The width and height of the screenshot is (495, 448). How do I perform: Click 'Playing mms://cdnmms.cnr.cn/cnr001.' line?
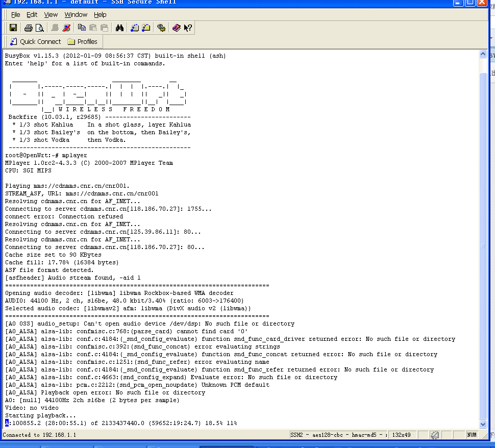(67, 186)
